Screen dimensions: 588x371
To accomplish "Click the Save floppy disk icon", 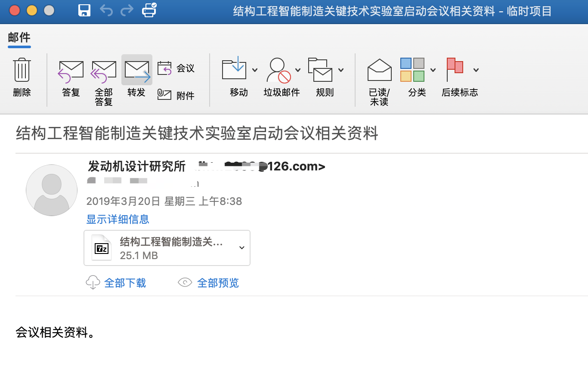I will (x=84, y=10).
